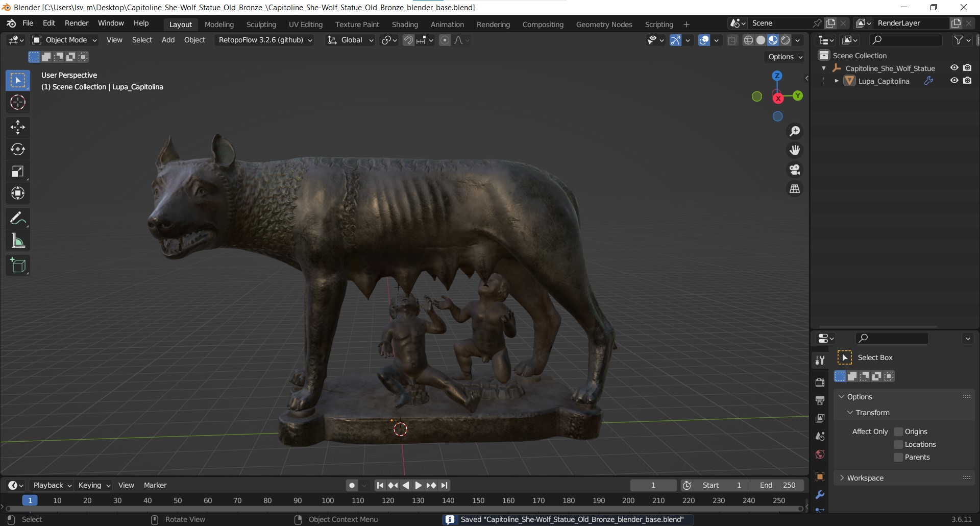The image size is (980, 526).
Task: Click the Z axis on navigation gizmo
Action: 777,76
